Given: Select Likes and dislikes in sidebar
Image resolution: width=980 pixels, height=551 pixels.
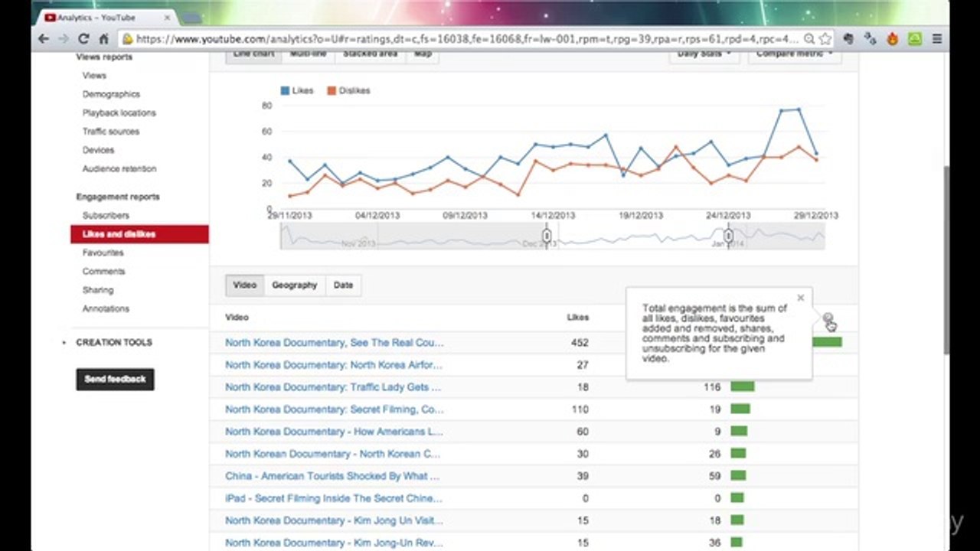Looking at the screenshot, I should pos(139,234).
